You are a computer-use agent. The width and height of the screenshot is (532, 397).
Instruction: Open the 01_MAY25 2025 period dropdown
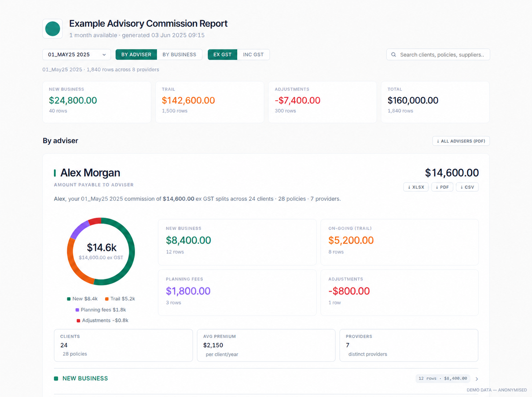pos(77,55)
